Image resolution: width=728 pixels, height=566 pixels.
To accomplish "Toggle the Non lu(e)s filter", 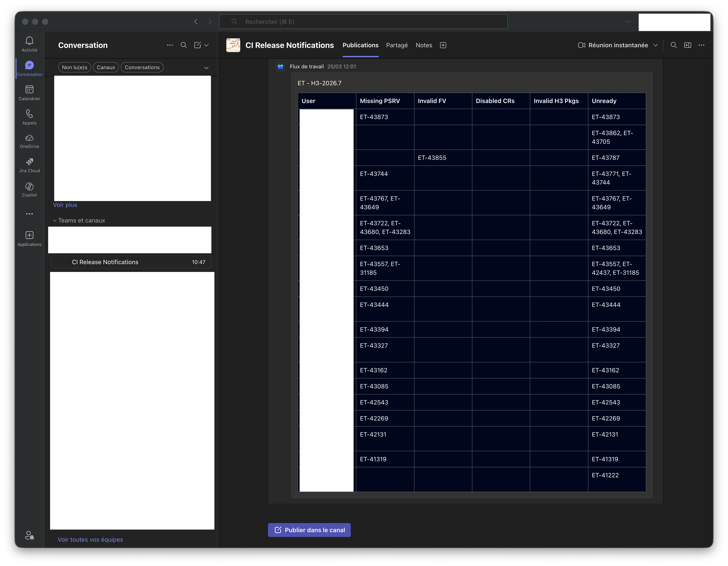I will [75, 67].
